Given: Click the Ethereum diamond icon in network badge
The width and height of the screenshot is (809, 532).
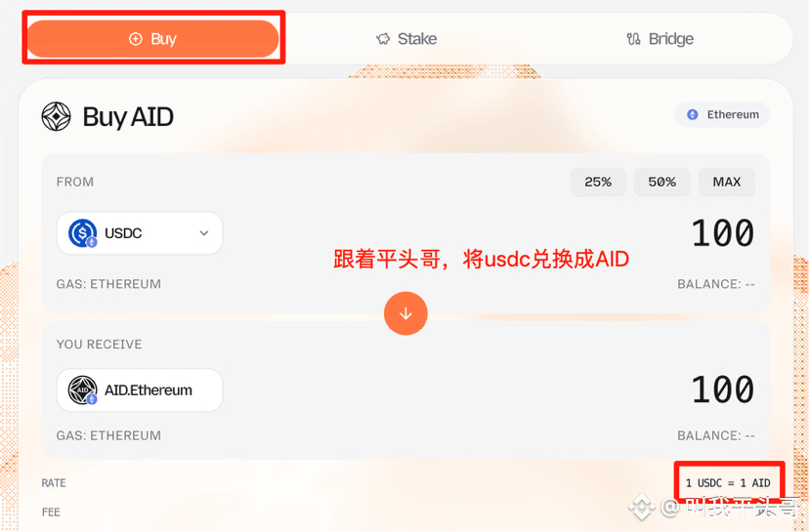Looking at the screenshot, I should point(693,114).
